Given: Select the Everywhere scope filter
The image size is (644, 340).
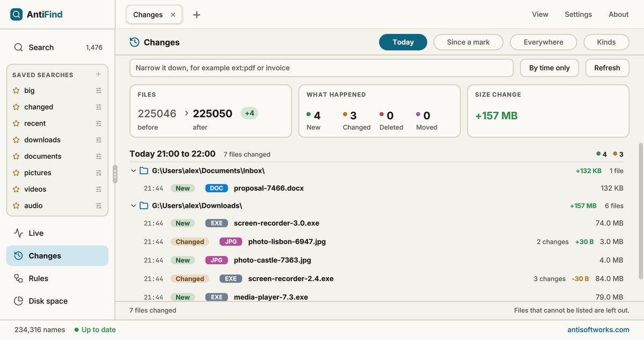Looking at the screenshot, I should tap(543, 42).
